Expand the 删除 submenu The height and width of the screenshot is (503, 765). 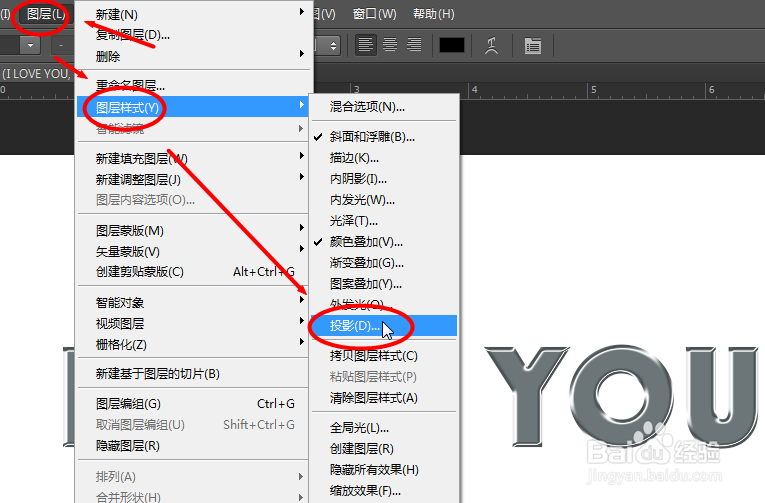point(193,57)
